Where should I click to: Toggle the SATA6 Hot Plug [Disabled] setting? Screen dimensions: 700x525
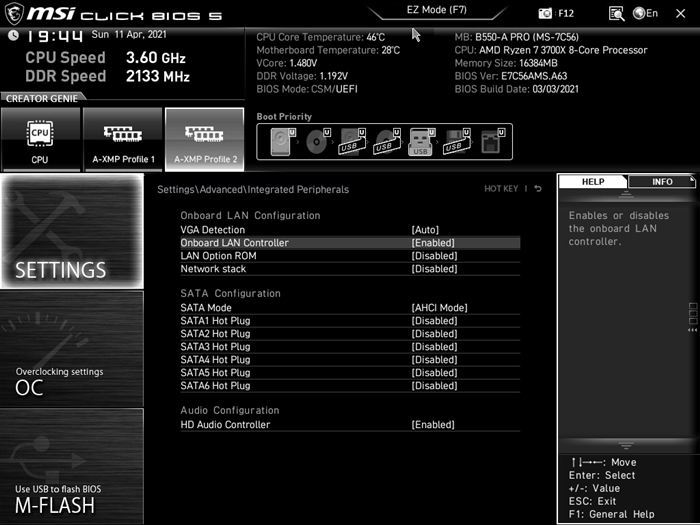434,386
